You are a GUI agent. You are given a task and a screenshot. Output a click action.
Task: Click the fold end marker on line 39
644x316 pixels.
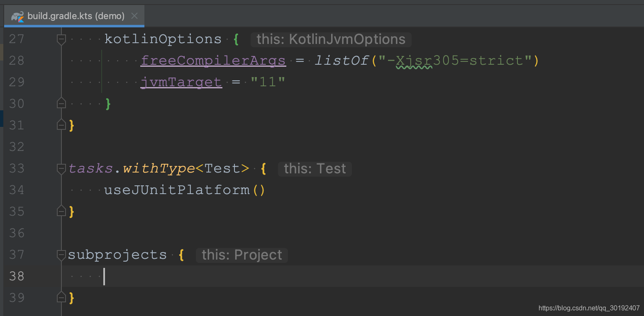click(61, 297)
